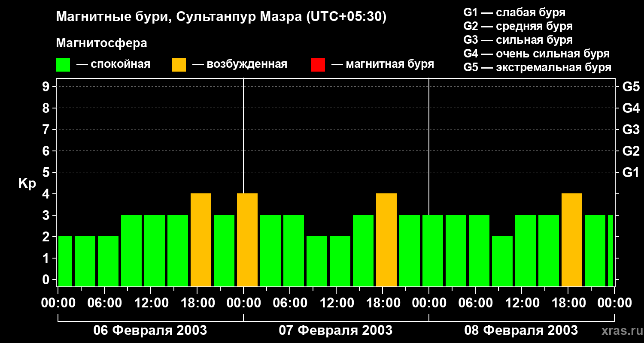
Task: Click the 'G3' label on the right axis
Action: 631,129
